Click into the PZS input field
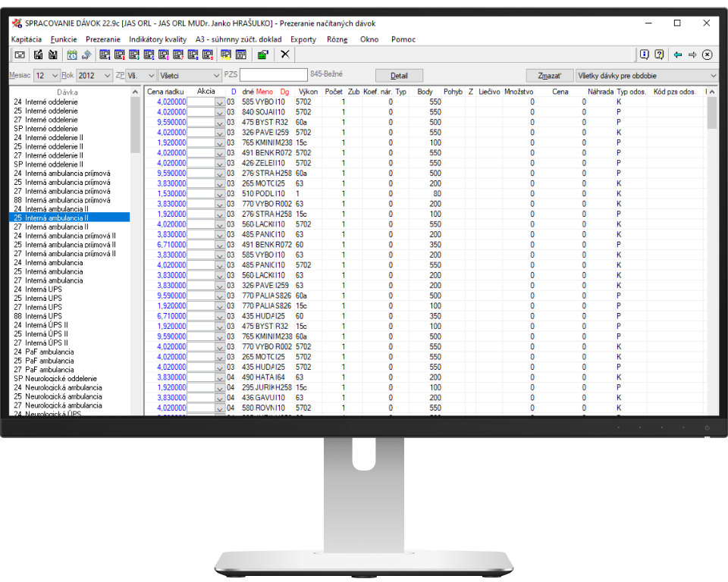The width and height of the screenshot is (728, 582). [274, 75]
